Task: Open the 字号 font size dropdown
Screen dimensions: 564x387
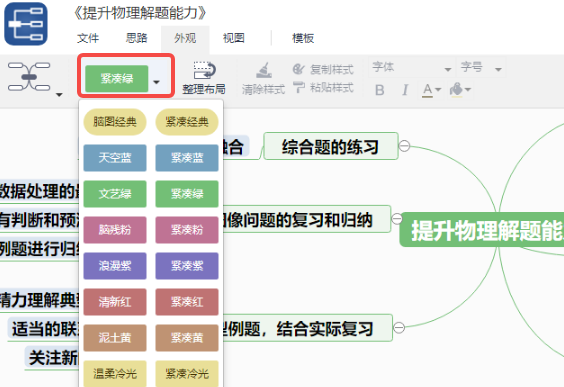Action: point(481,67)
